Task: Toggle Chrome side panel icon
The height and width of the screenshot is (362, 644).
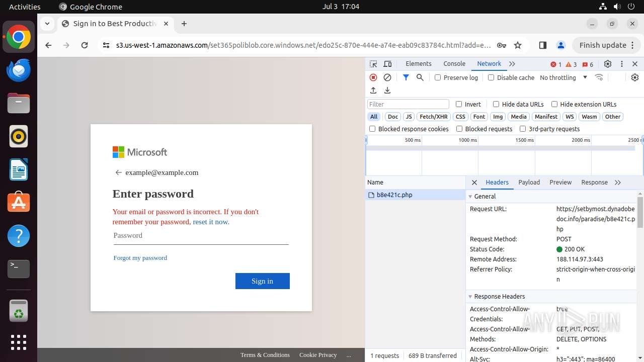Action: coord(542,45)
